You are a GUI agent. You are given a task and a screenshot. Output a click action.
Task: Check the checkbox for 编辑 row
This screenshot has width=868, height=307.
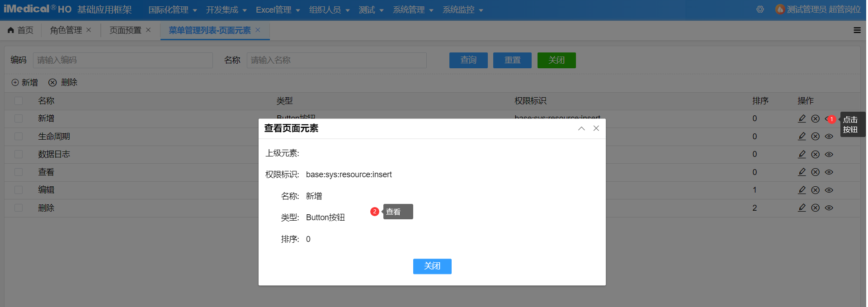coord(19,190)
